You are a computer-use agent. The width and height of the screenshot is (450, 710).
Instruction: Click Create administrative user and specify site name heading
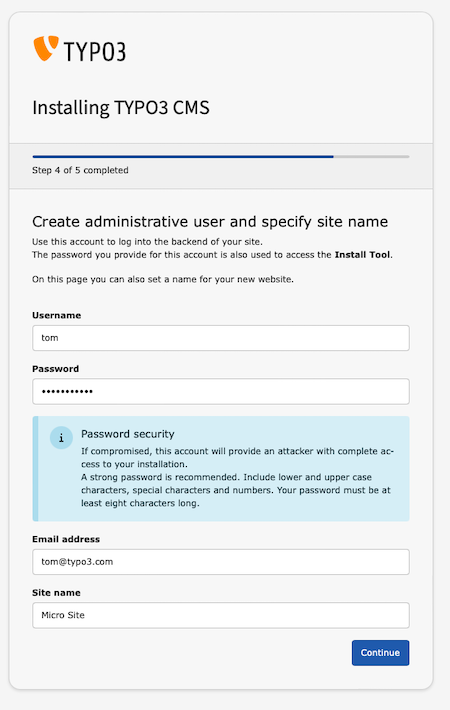pyautogui.click(x=210, y=221)
